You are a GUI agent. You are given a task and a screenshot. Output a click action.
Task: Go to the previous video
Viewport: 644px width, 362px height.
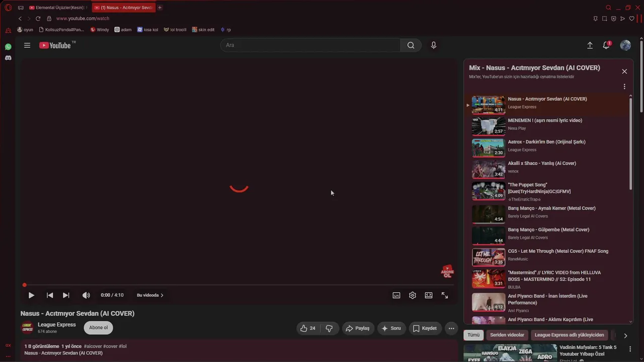coord(50,295)
